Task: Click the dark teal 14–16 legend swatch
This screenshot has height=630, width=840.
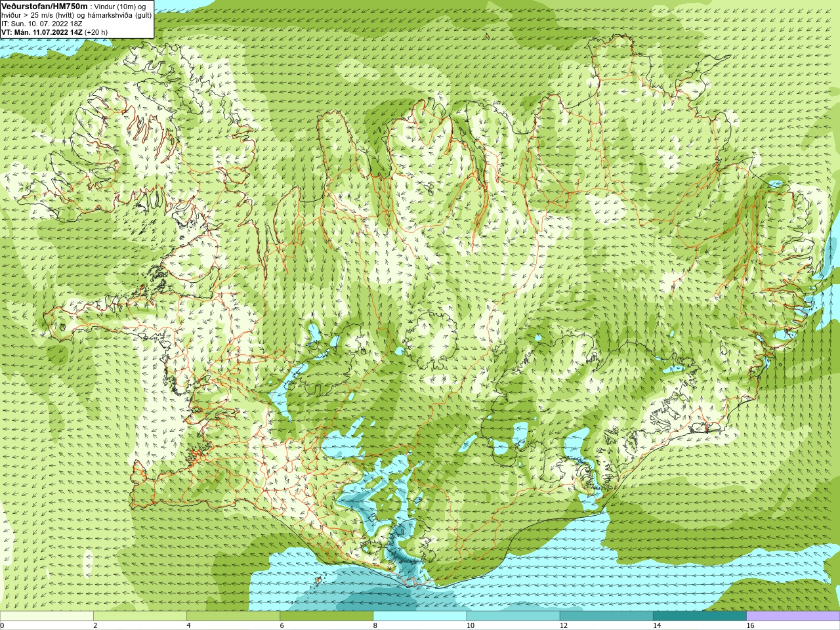Action: coord(700,616)
